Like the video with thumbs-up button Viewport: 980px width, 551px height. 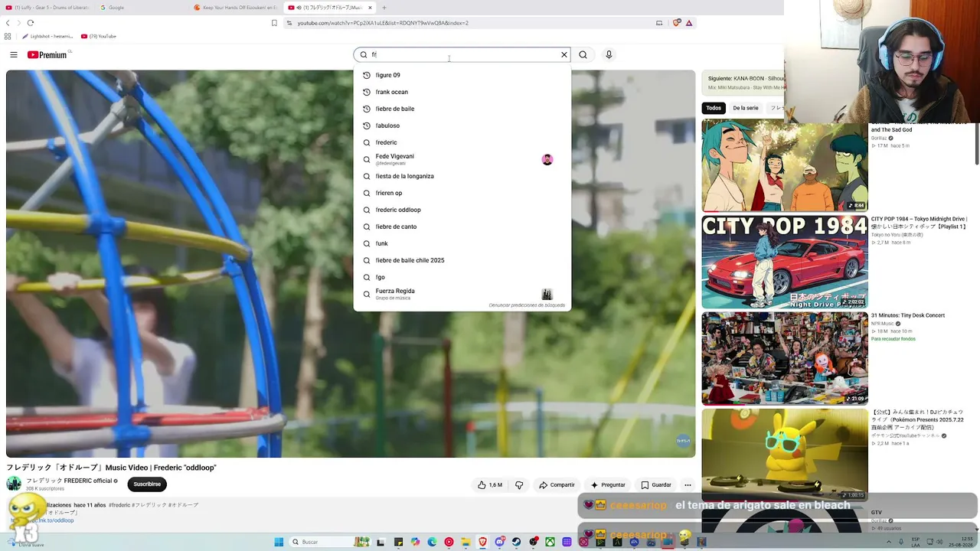490,485
